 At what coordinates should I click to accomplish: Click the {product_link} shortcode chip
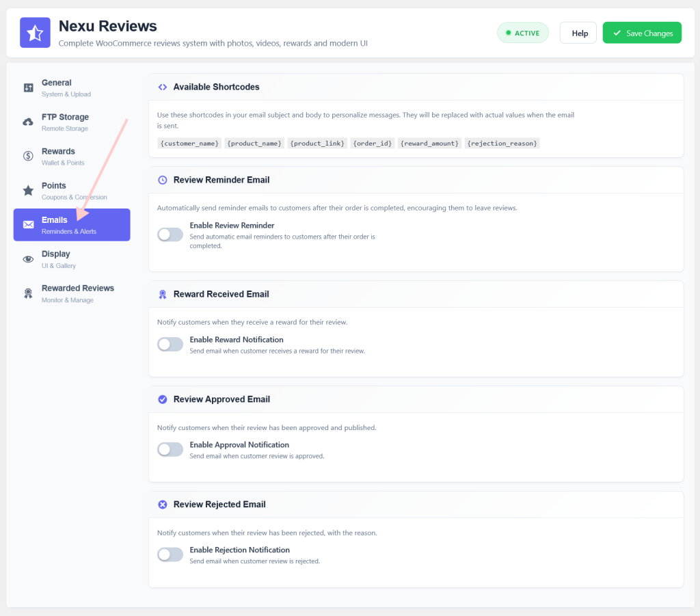pyautogui.click(x=317, y=144)
